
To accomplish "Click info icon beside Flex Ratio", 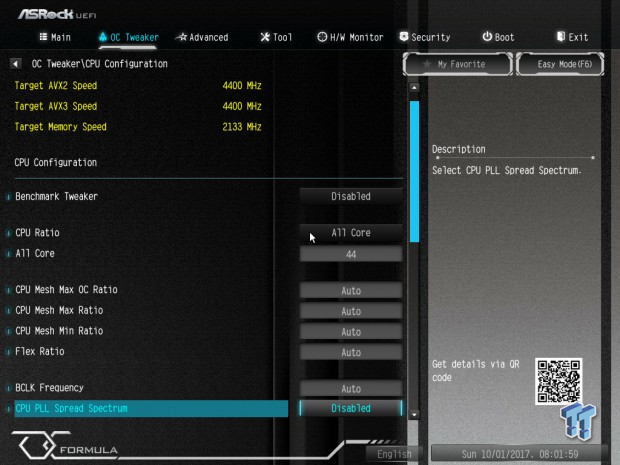I will tap(8, 352).
